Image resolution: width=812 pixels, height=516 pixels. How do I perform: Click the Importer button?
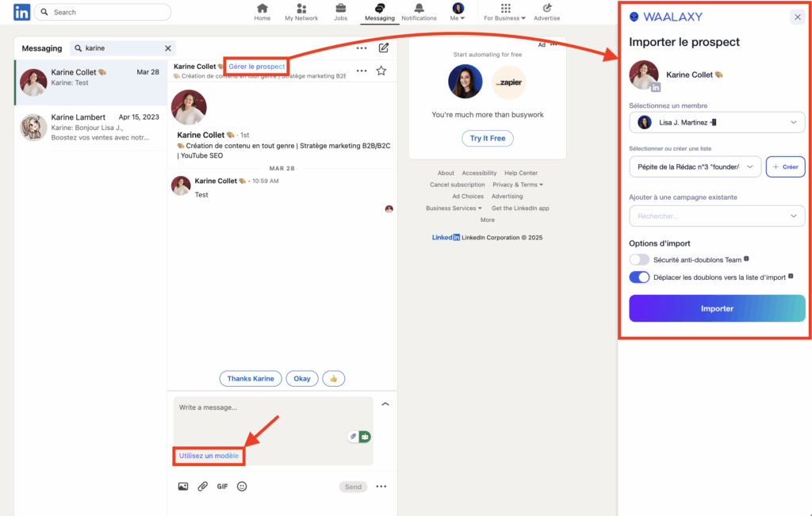tap(716, 308)
